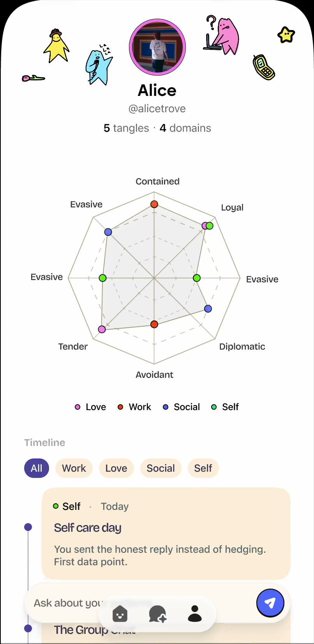Viewport: 314px width, 644px height.
Task: Click the Ask about you input field
Action: point(66,603)
